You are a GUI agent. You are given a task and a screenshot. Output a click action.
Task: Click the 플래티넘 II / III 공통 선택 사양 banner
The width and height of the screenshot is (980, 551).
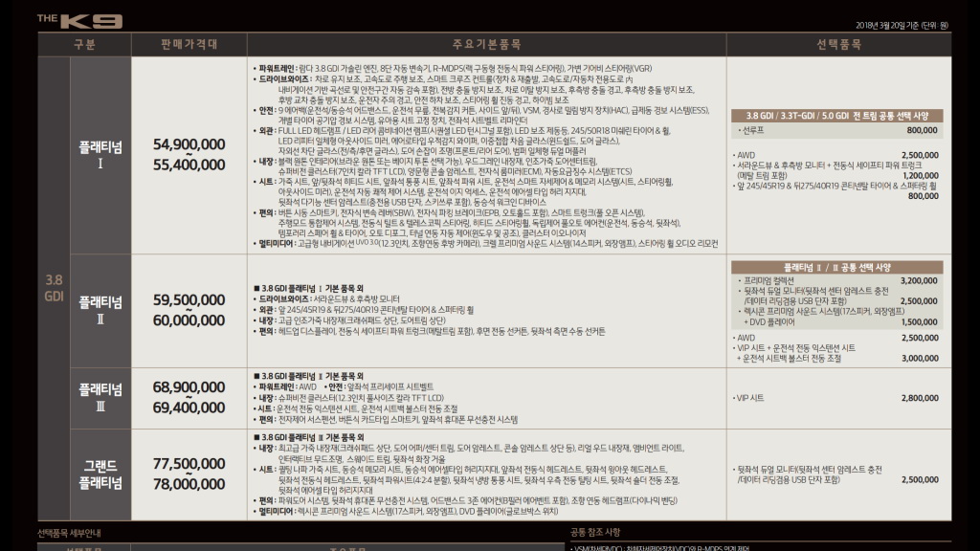pyautogui.click(x=837, y=267)
